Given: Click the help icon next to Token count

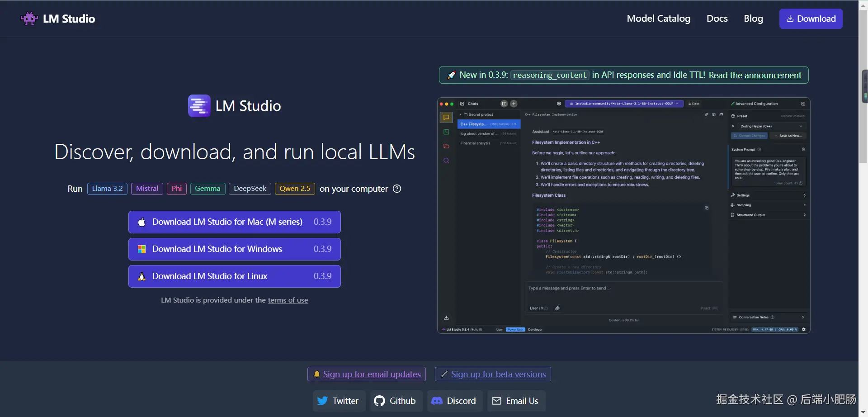Looking at the screenshot, I should [x=801, y=183].
